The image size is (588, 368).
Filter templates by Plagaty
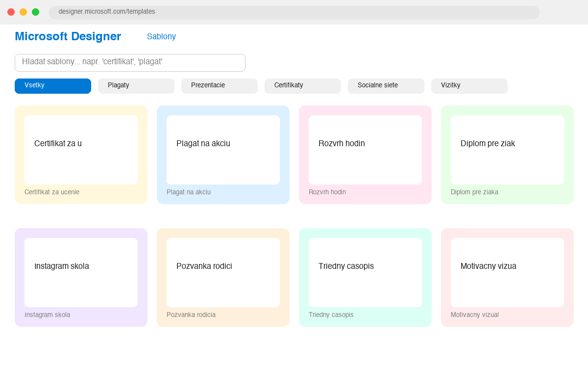pos(136,86)
